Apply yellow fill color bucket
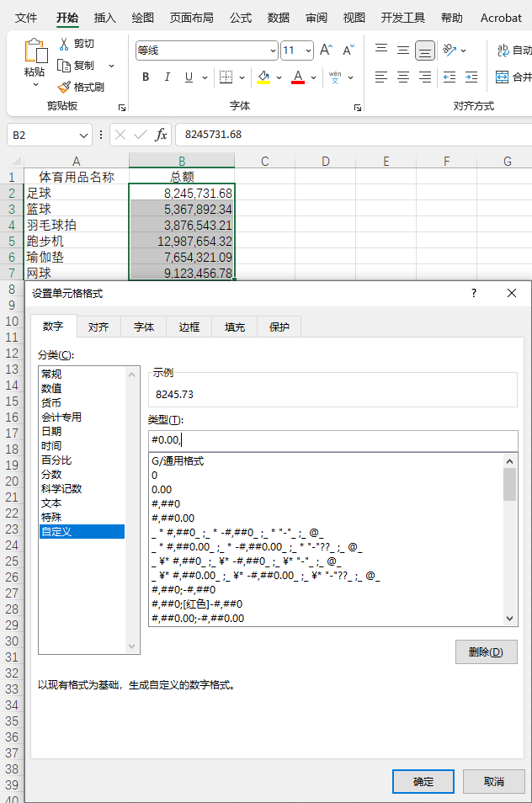 point(263,77)
